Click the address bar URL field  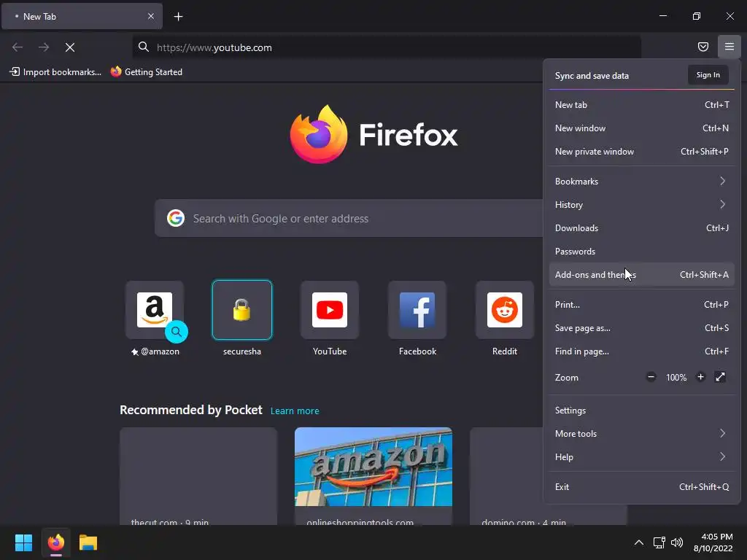pyautogui.click(x=387, y=47)
